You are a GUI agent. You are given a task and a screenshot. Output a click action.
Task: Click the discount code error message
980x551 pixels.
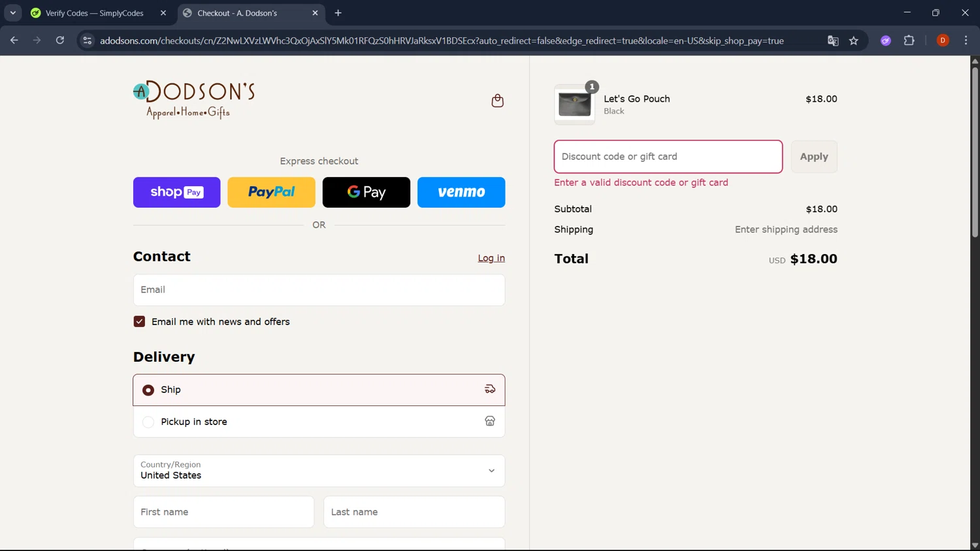[641, 183]
